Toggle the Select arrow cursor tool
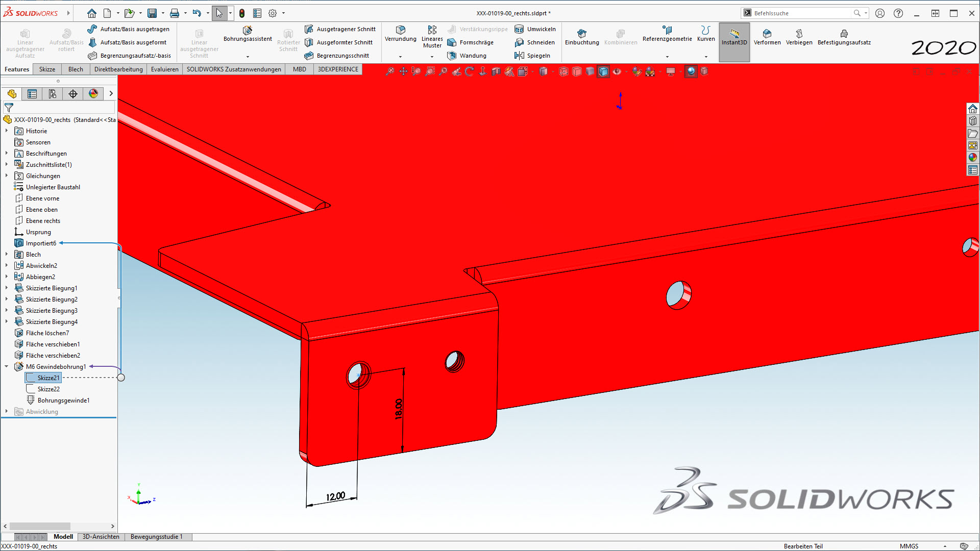The height and width of the screenshot is (551, 980). coord(219,13)
